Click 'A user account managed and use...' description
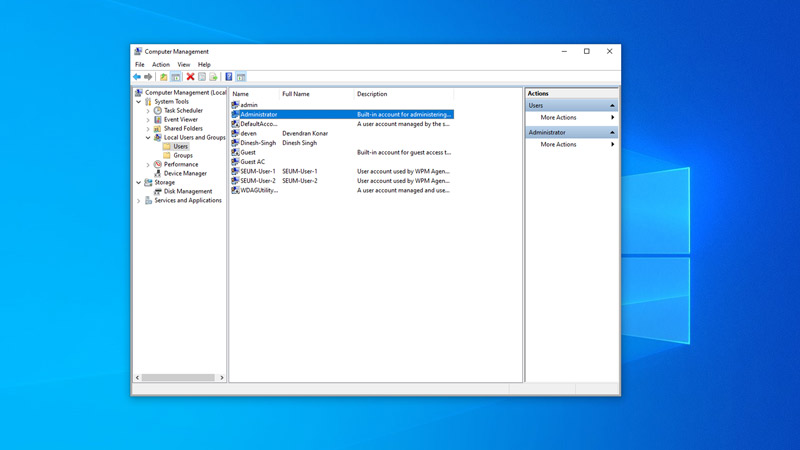 [x=403, y=190]
